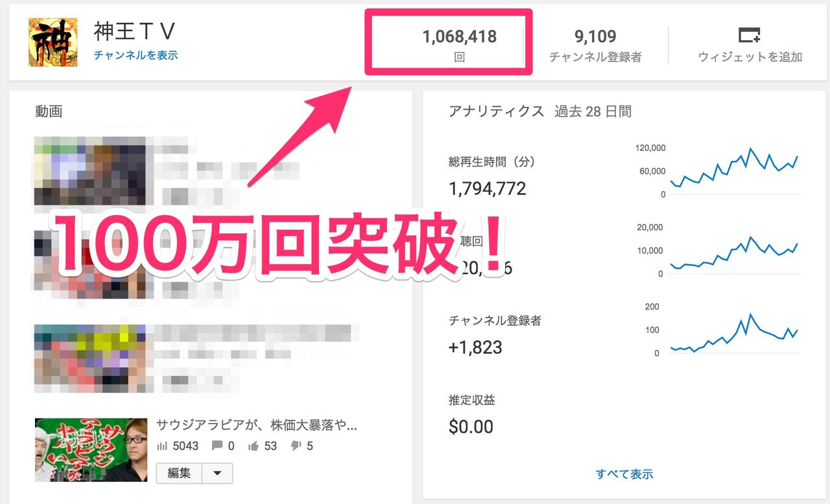Screen dimensions: 830x504
Task: Click the third blurred video thumbnail
Action: click(x=90, y=358)
